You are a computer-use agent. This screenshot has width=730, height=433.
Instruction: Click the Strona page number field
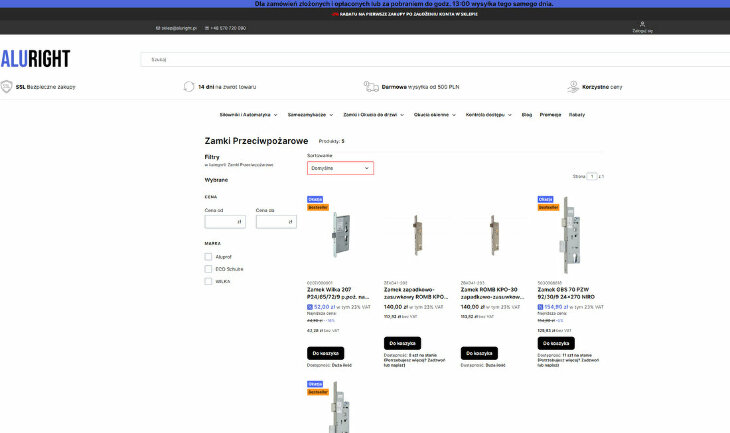point(592,176)
